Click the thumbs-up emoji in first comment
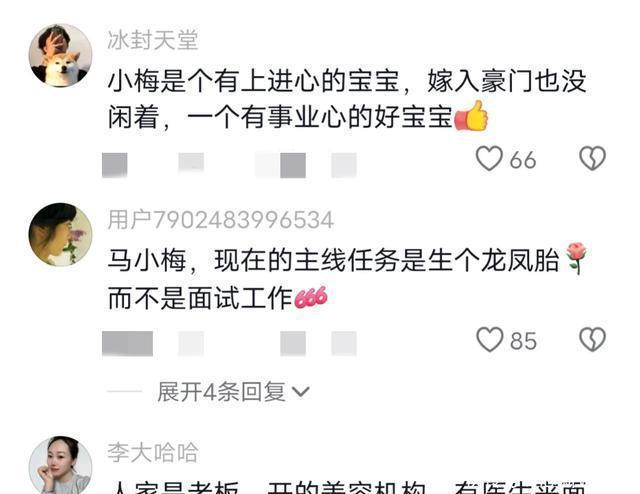 [x=471, y=116]
